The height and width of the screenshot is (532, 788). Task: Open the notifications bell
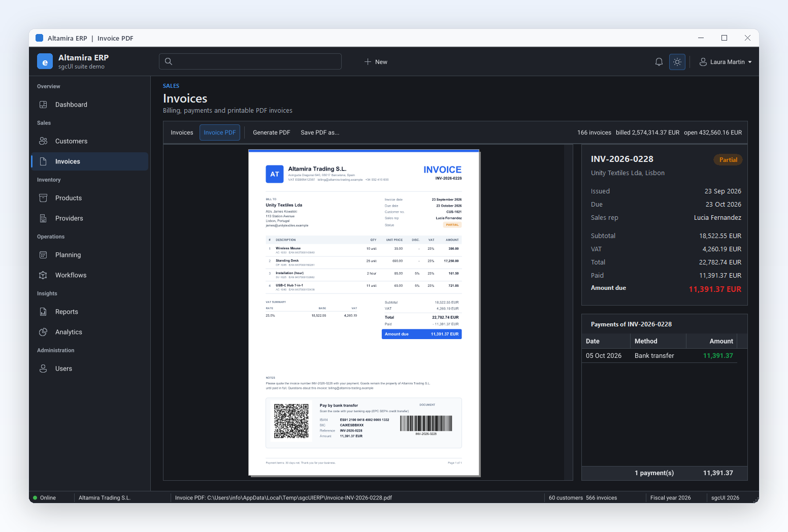pos(659,62)
